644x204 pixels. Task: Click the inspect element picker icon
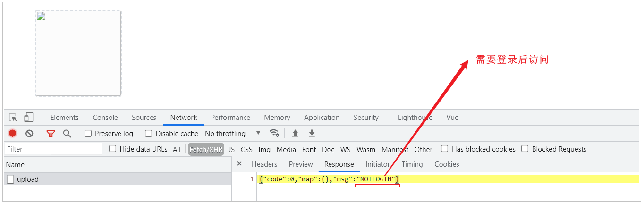coord(13,118)
